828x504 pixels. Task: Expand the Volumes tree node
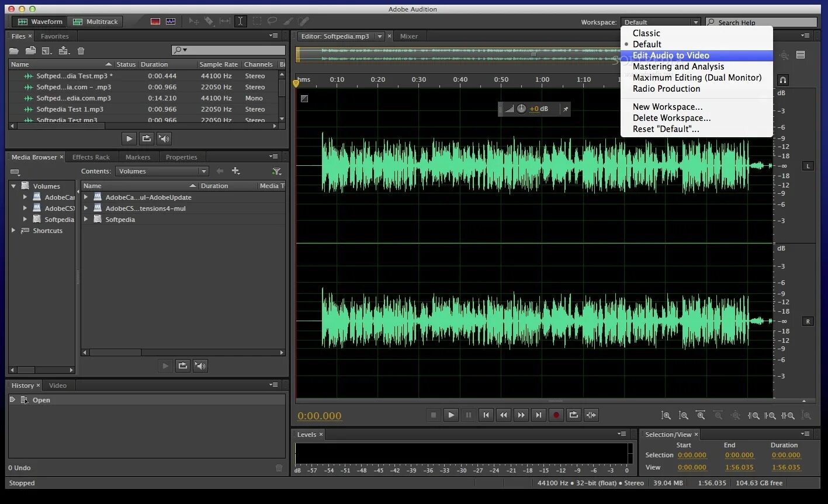[x=13, y=186]
